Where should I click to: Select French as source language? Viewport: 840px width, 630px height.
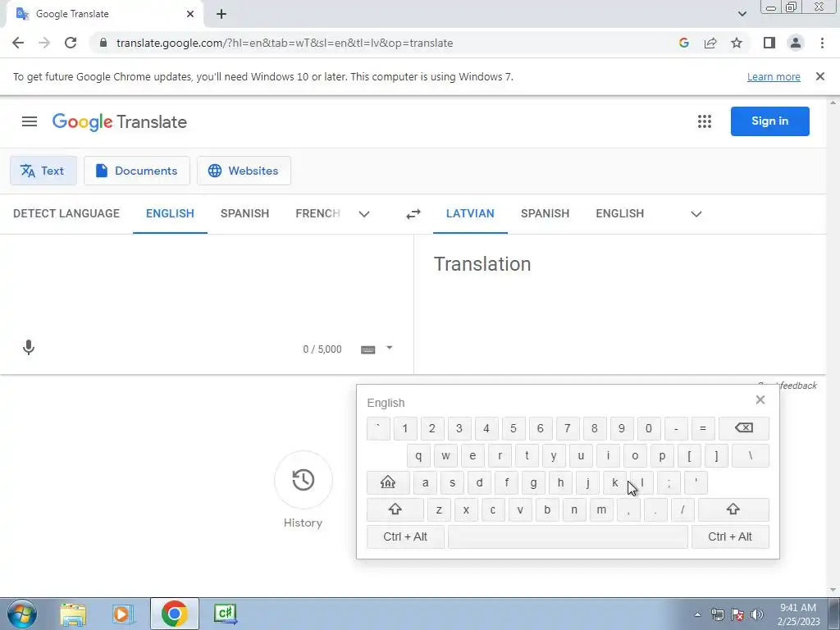coord(317,214)
